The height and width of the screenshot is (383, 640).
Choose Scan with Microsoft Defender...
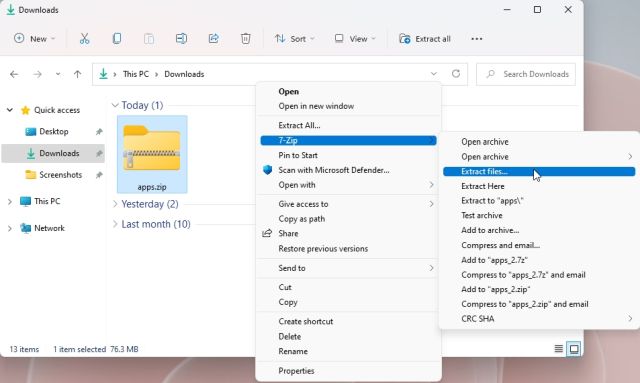pos(334,170)
